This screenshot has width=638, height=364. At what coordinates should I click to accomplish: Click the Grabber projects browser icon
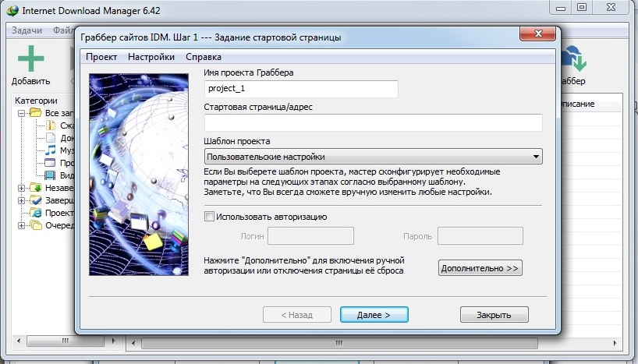[36, 213]
